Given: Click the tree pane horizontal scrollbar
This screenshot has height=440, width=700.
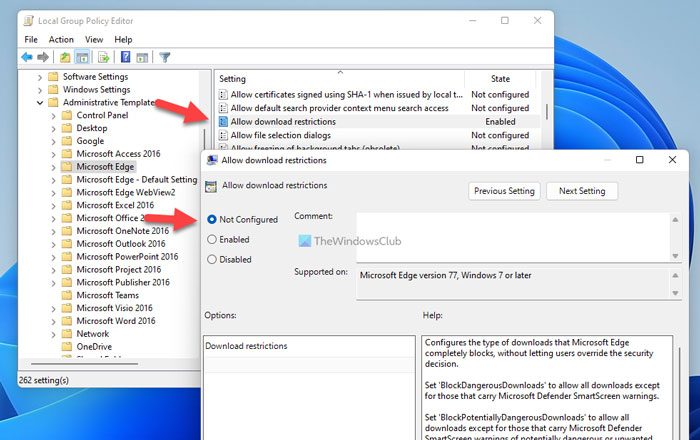Looking at the screenshot, I should (x=84, y=364).
